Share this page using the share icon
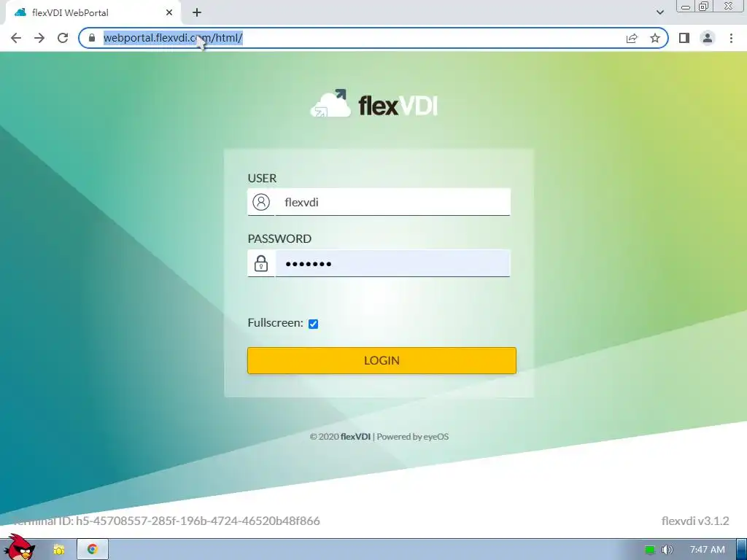Image resolution: width=747 pixels, height=560 pixels. (x=632, y=38)
